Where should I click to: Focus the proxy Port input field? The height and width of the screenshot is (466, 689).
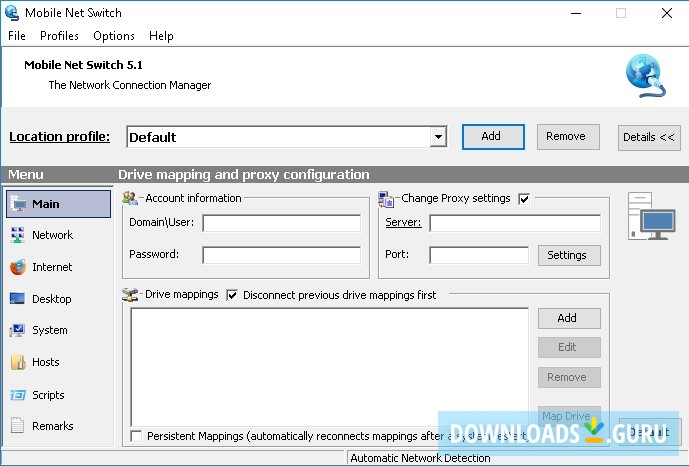[x=479, y=255]
